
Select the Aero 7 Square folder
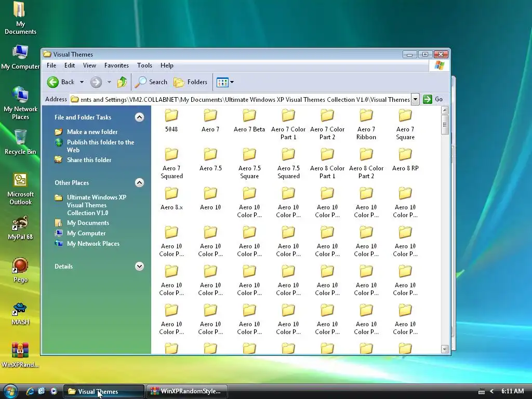click(405, 125)
